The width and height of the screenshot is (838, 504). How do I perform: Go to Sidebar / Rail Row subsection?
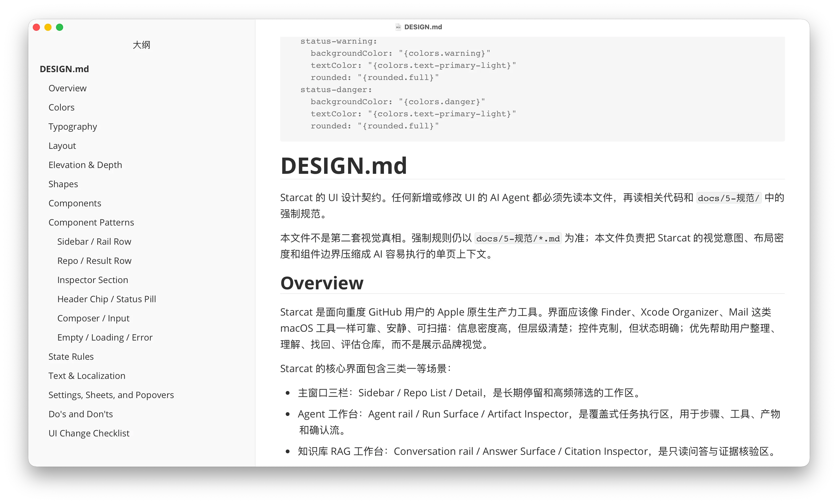tap(94, 241)
